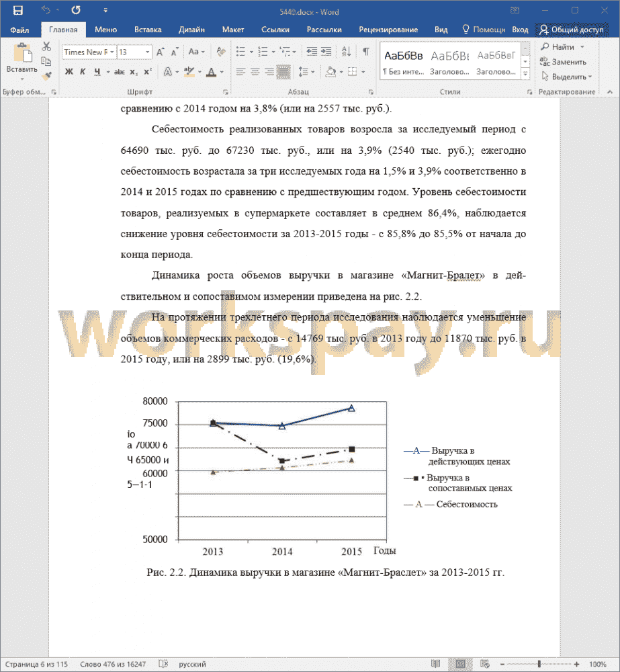Open the multilevel list button
620x672 pixels.
click(285, 52)
